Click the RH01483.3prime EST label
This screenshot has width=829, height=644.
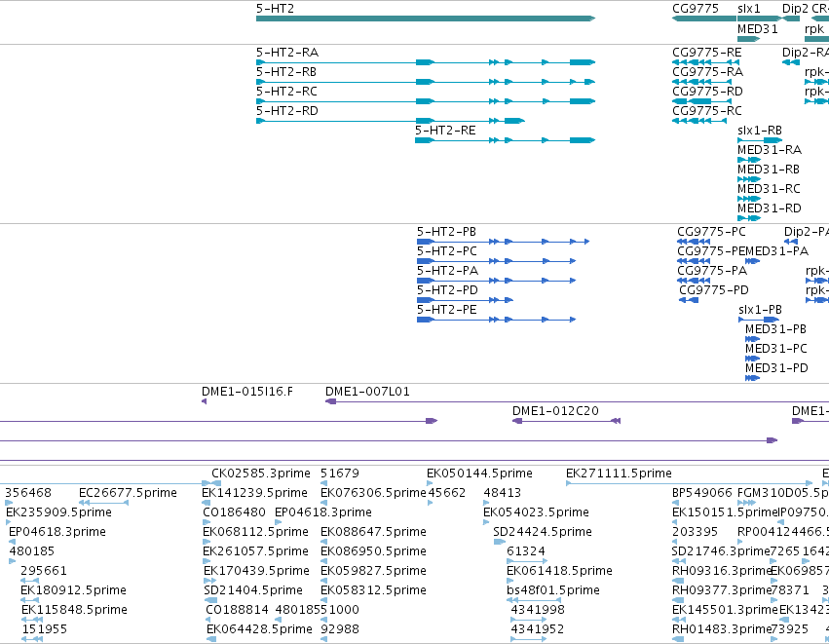click(721, 629)
